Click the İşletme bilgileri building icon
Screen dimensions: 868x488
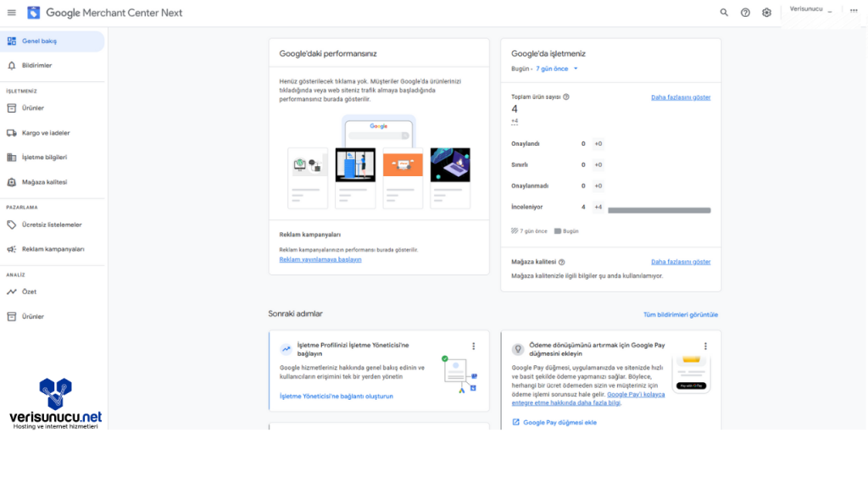coord(12,157)
